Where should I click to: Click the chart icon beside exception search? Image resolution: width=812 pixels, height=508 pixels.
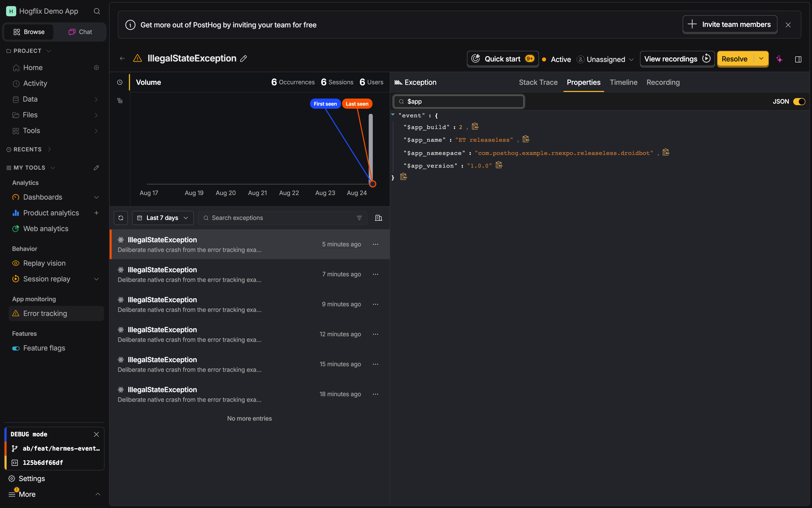coord(379,218)
